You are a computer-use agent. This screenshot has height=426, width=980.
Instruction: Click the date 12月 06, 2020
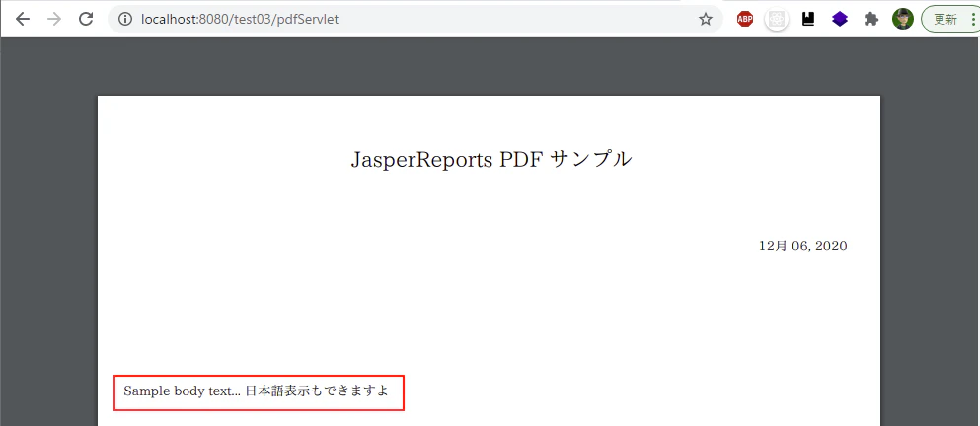coord(803,247)
